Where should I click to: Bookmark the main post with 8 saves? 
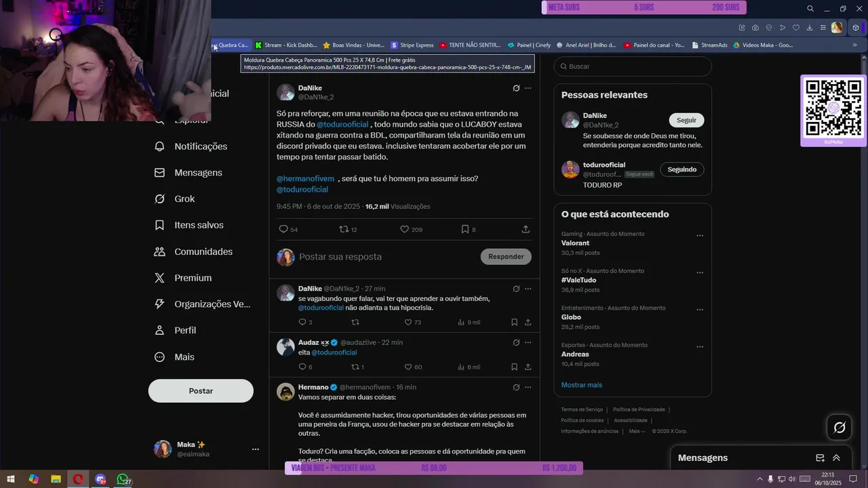pyautogui.click(x=469, y=229)
